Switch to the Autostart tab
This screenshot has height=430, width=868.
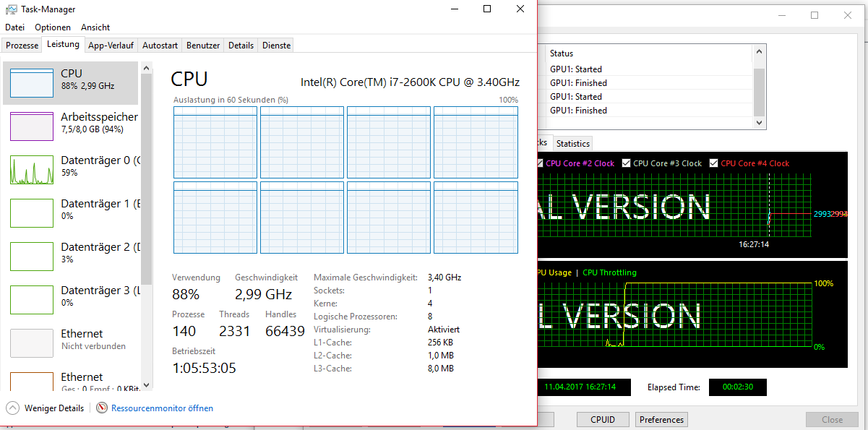point(160,46)
